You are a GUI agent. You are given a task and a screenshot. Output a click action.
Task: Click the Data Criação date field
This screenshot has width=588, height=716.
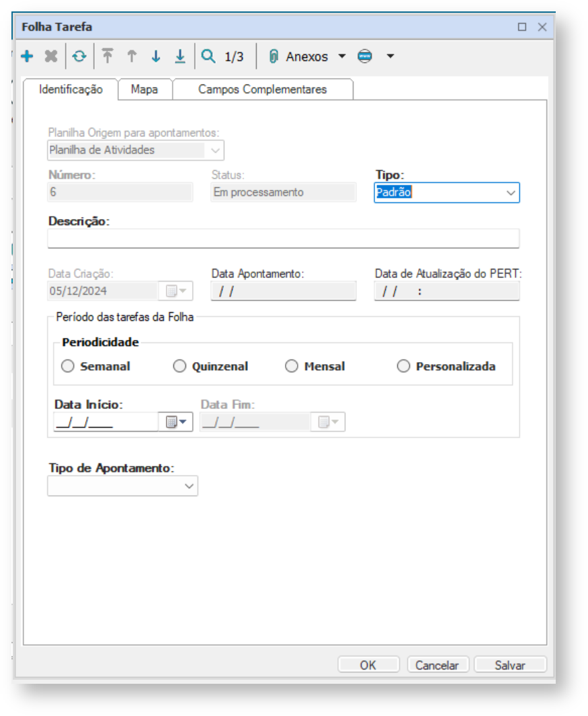tap(103, 291)
